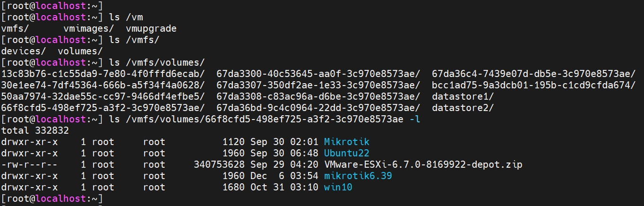This screenshot has width=644, height=206.
Task: Select the volume ID starting with 67da3300
Action: pyautogui.click(x=318, y=74)
